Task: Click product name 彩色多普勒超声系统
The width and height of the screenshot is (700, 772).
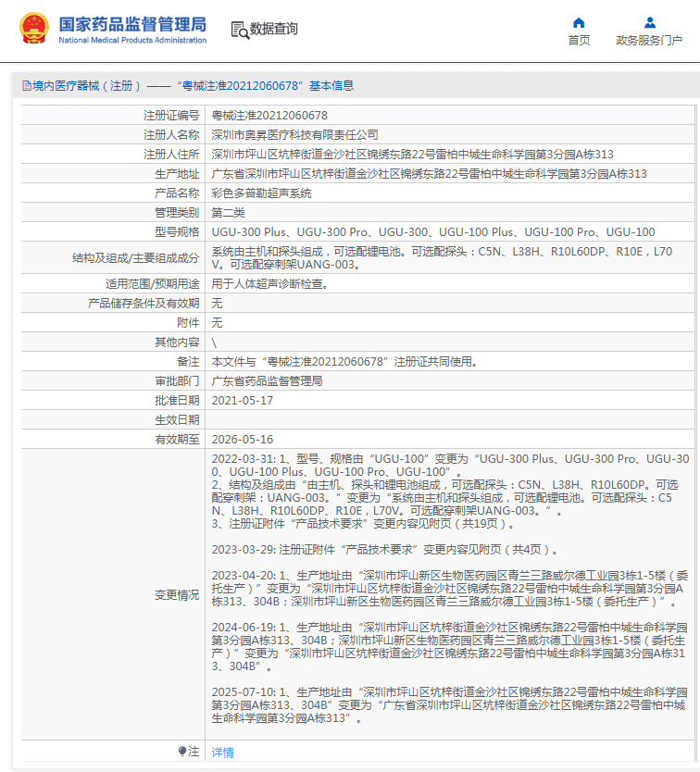Action: [x=261, y=193]
